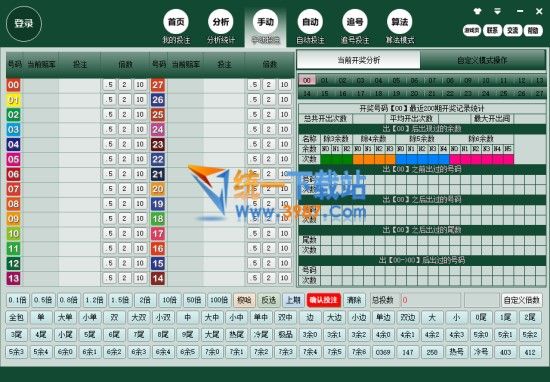Click the 清除 clear button
Screen dimensions: 550x382
[354, 300]
